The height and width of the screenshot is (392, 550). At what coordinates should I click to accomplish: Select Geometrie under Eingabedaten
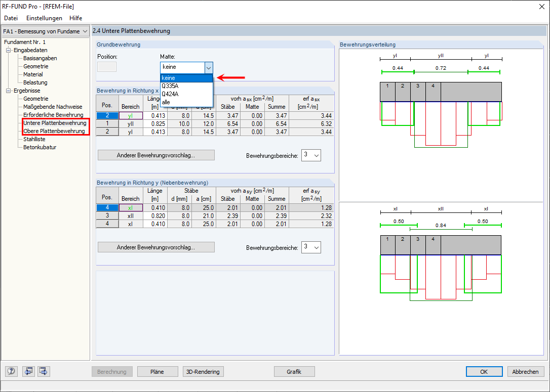tap(36, 66)
